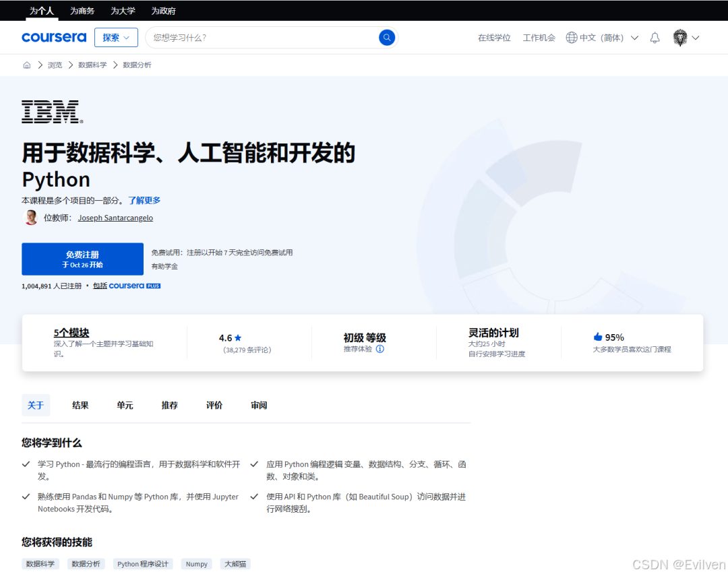Click the 初级 等级 heading
728x576 pixels.
[x=365, y=338]
